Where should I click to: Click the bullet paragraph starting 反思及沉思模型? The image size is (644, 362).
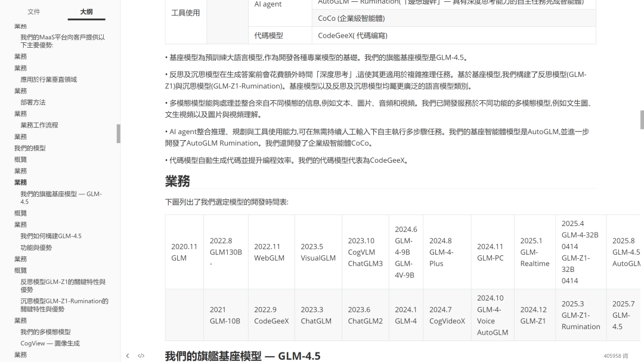point(376,80)
